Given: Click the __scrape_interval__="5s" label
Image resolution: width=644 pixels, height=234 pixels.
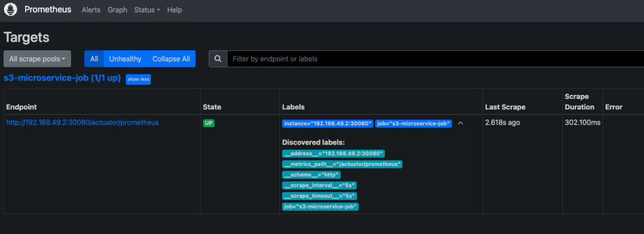Looking at the screenshot, I should coord(319,186).
